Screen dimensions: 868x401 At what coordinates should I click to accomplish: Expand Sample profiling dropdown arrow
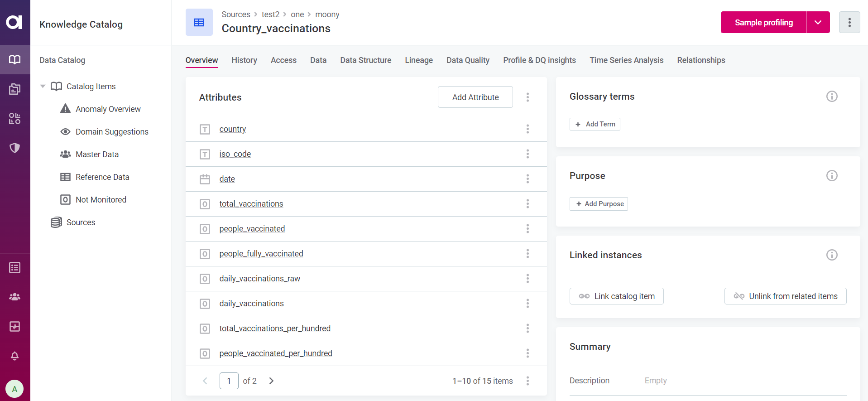[818, 23]
